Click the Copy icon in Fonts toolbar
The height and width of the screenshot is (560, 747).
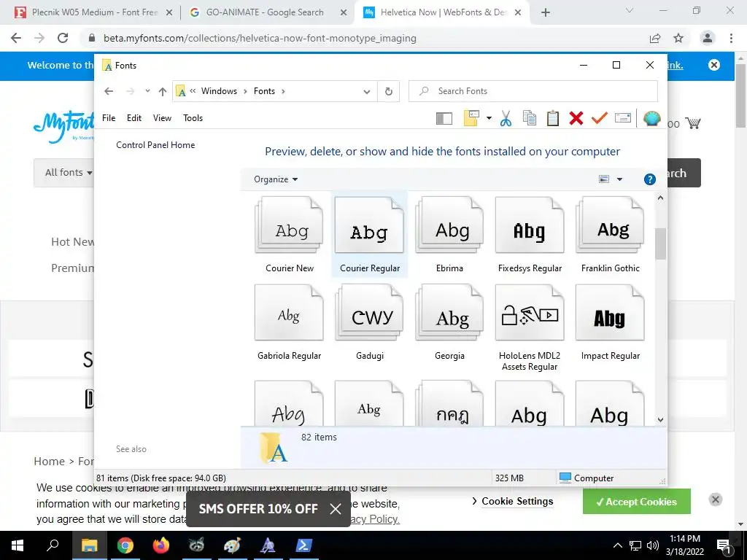530,118
